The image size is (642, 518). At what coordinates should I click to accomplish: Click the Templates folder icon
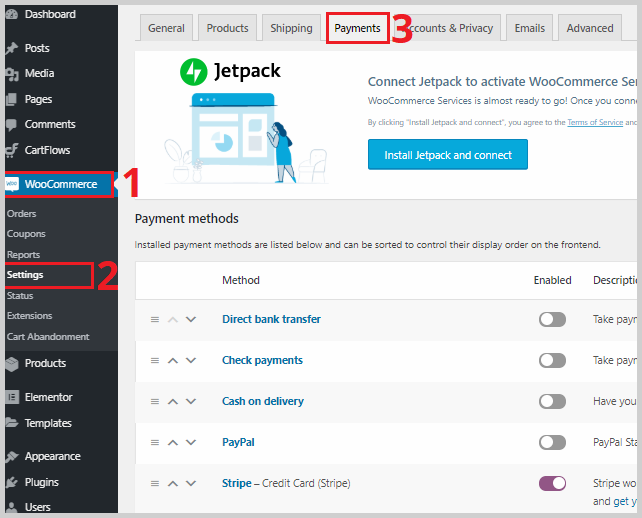12,423
